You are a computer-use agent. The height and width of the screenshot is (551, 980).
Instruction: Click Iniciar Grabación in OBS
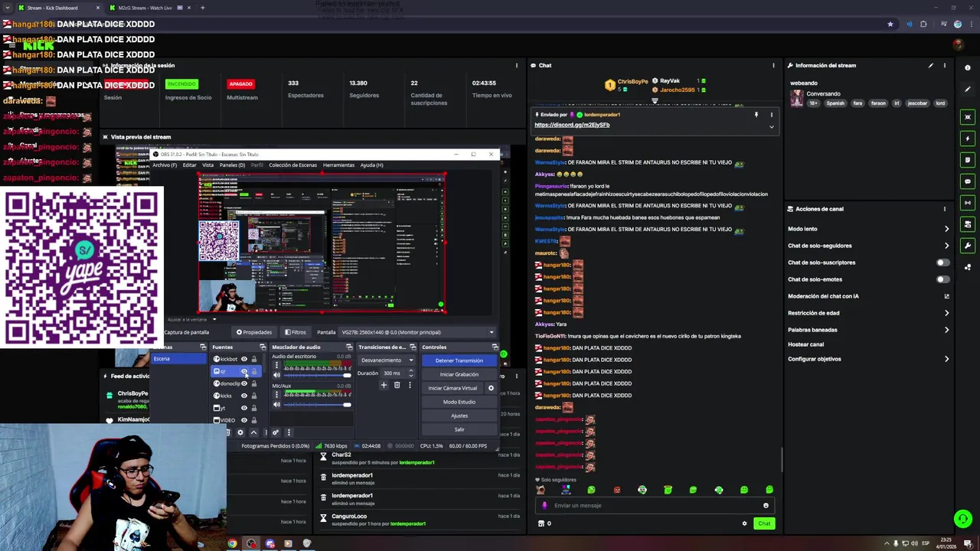[459, 374]
